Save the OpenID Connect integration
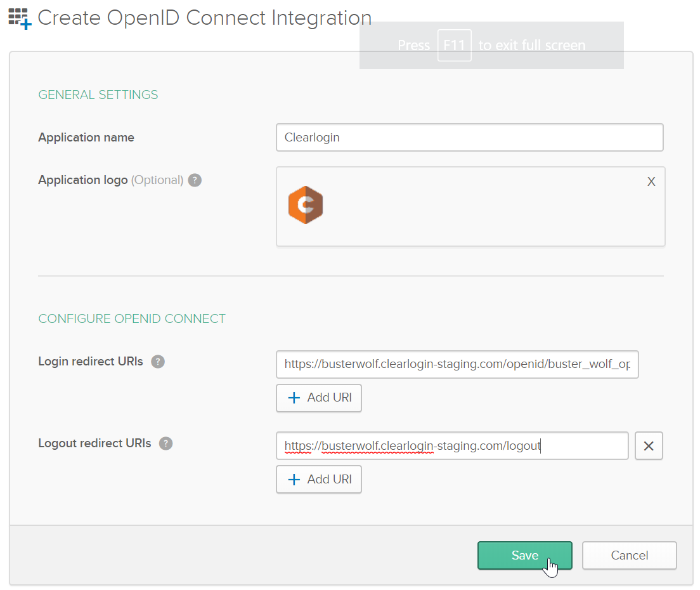This screenshot has width=700, height=590. coord(524,556)
